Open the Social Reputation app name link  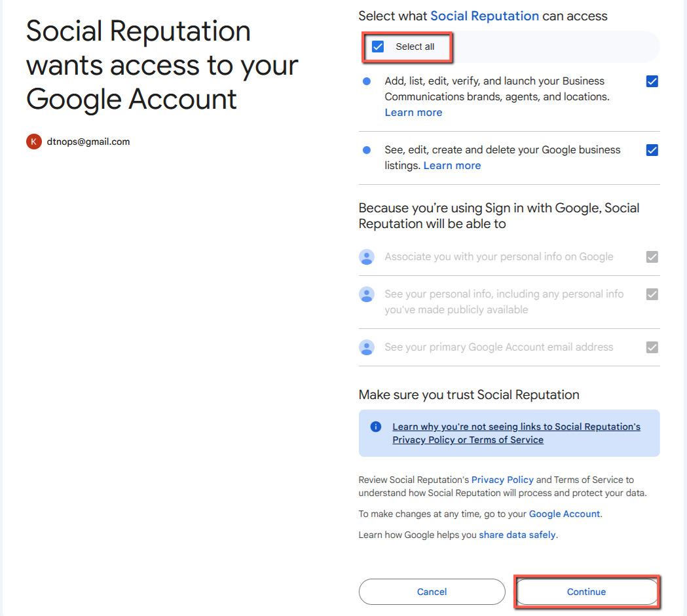pos(485,16)
